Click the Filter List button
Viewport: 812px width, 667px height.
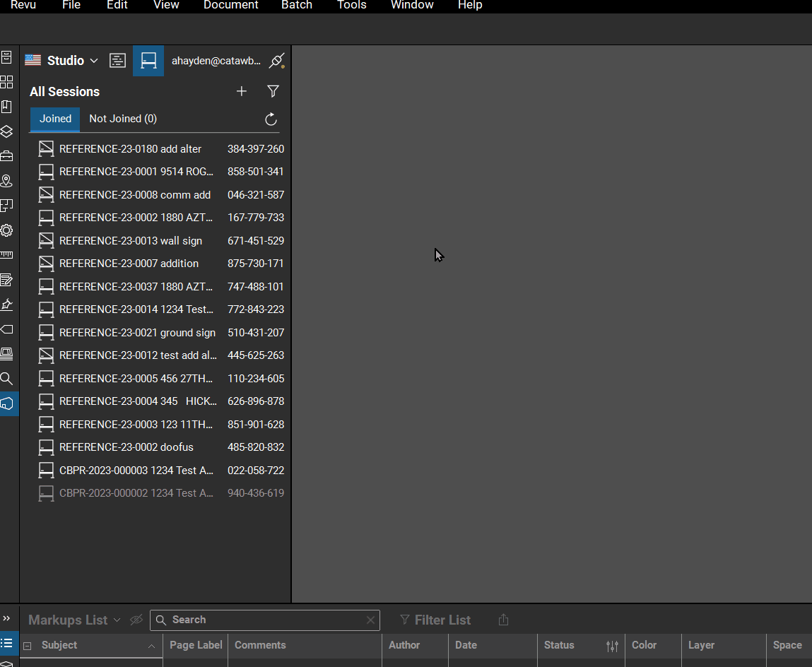tap(435, 620)
